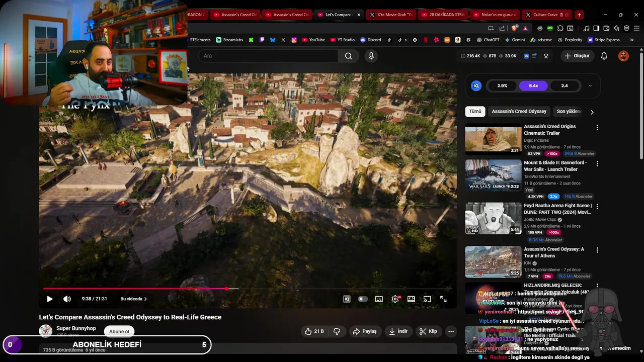
Task: Cast the video to a device
Action: coord(427,299)
